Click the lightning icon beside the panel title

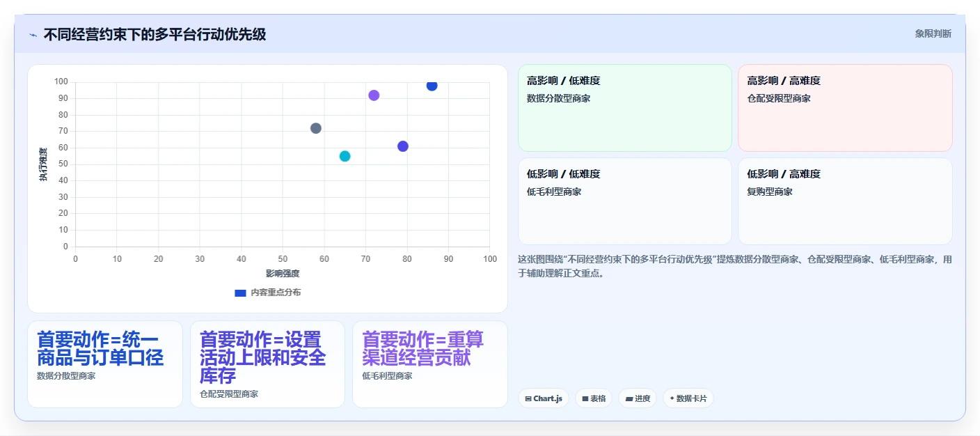33,35
